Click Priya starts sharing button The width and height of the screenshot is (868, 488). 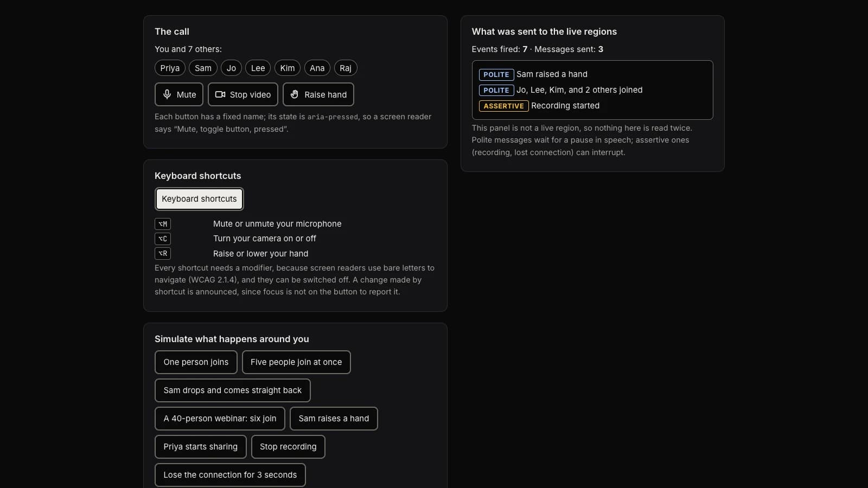click(201, 447)
